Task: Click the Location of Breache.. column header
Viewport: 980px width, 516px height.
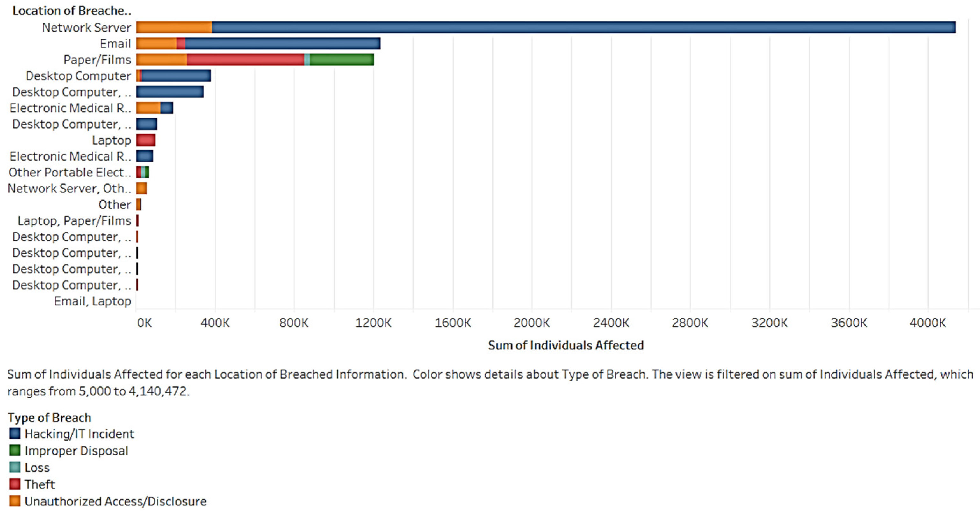Action: point(71,11)
